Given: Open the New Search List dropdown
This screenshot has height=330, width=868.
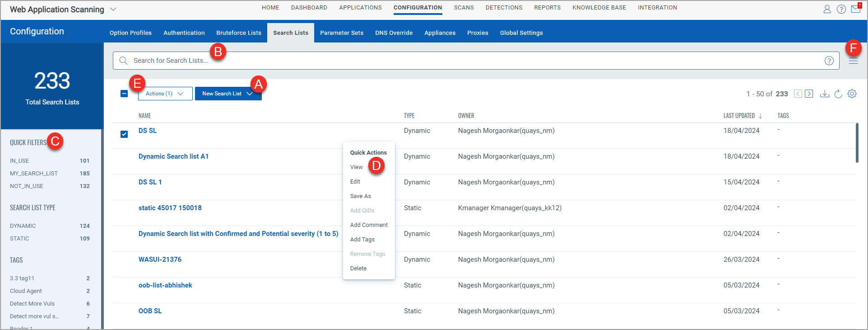Looking at the screenshot, I should (228, 94).
